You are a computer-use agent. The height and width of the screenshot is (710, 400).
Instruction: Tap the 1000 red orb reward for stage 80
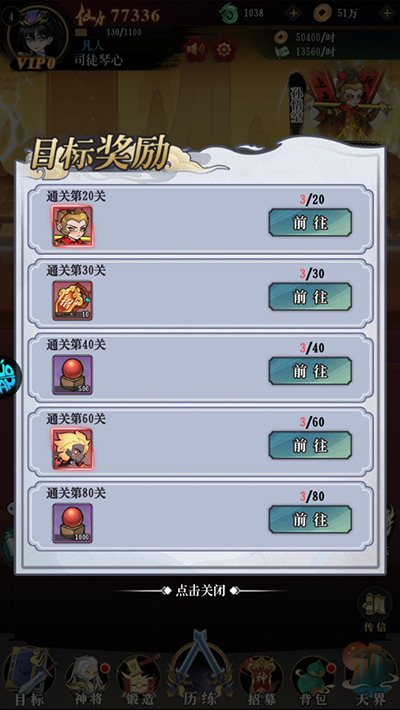[x=72, y=523]
